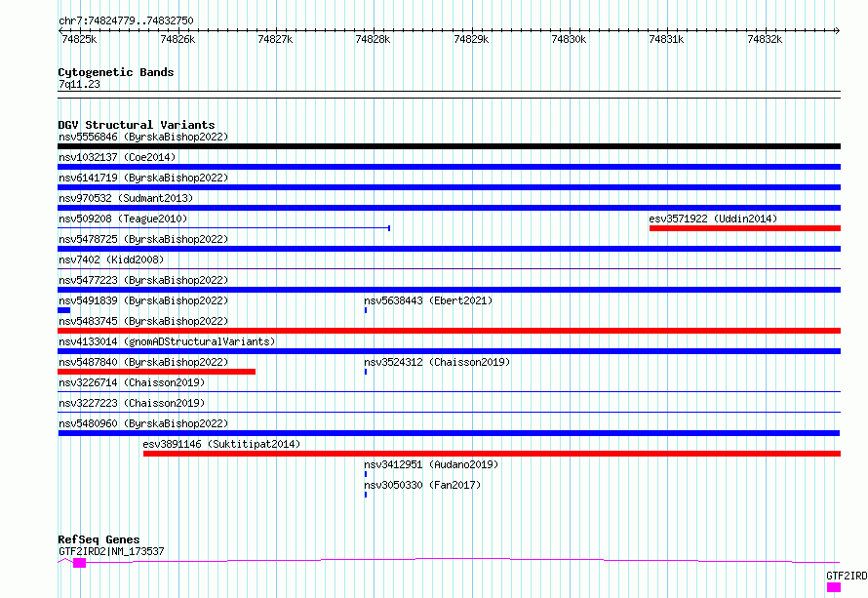Click the tiny nsv3524312 variant marker
Image resolution: width=868 pixels, height=598 pixels.
click(x=366, y=372)
